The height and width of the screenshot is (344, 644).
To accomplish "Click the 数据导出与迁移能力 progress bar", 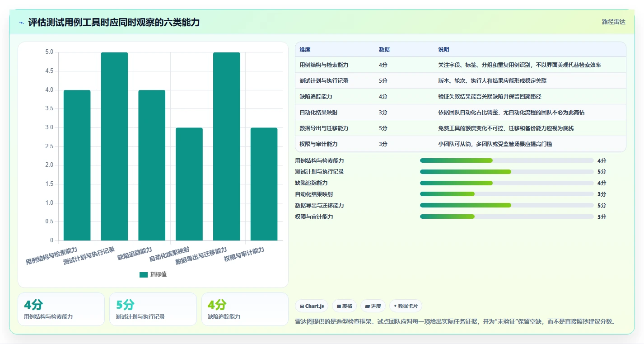I will click(x=507, y=205).
